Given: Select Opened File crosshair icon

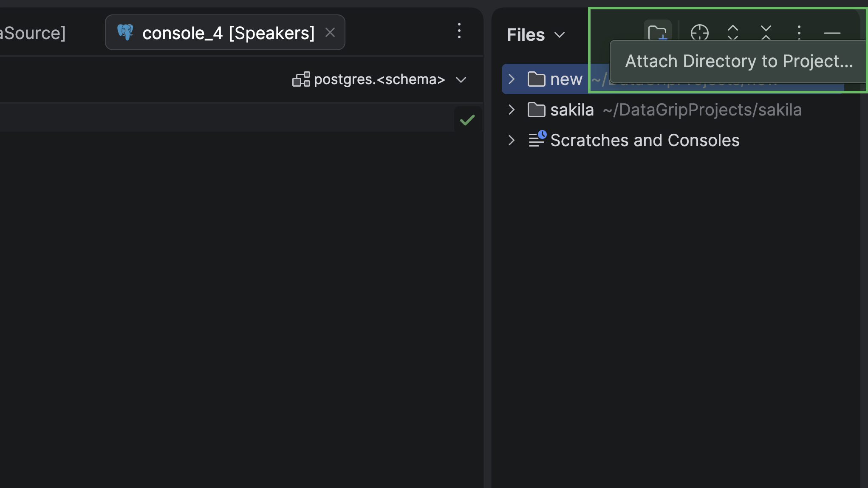Looking at the screenshot, I should (699, 32).
